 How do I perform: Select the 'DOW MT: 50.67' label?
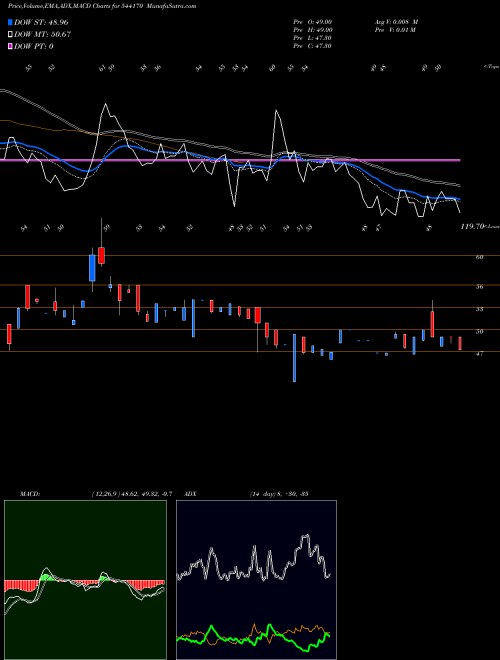(42, 35)
